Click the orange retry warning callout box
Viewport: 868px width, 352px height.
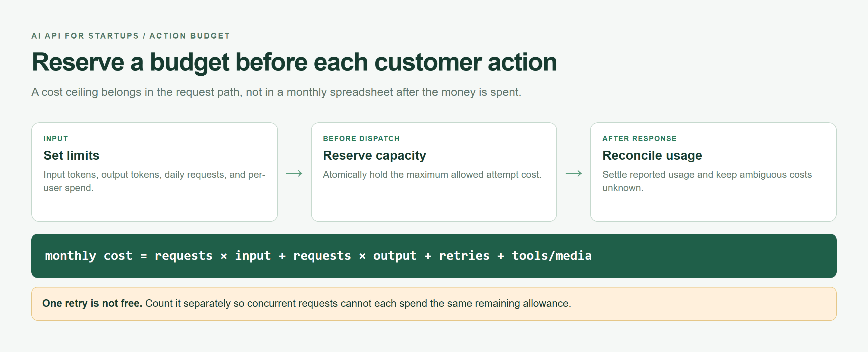click(434, 303)
